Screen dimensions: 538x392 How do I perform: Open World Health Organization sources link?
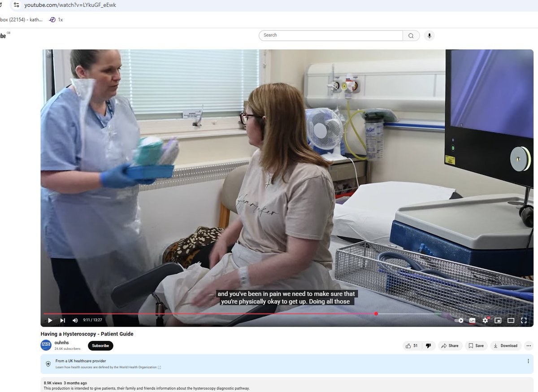click(108, 367)
